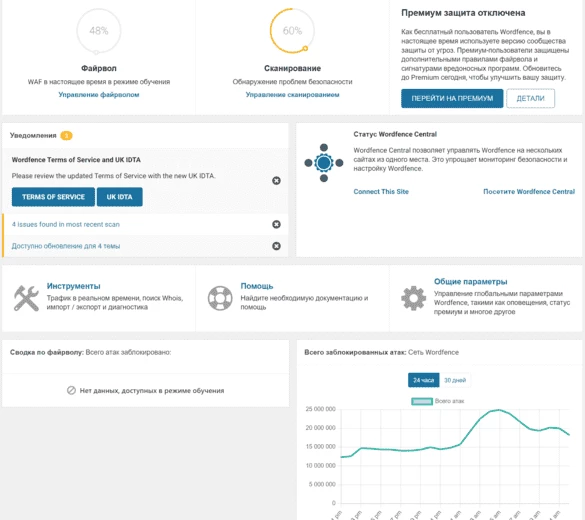Screen dimensions: 585x520
Task: Select the 24 часа chart tab
Action: (423, 380)
